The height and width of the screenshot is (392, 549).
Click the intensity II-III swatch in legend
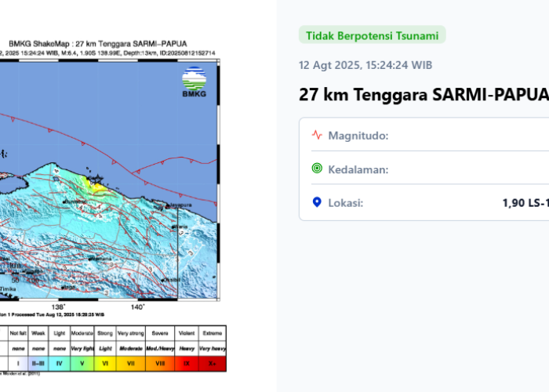coord(38,364)
